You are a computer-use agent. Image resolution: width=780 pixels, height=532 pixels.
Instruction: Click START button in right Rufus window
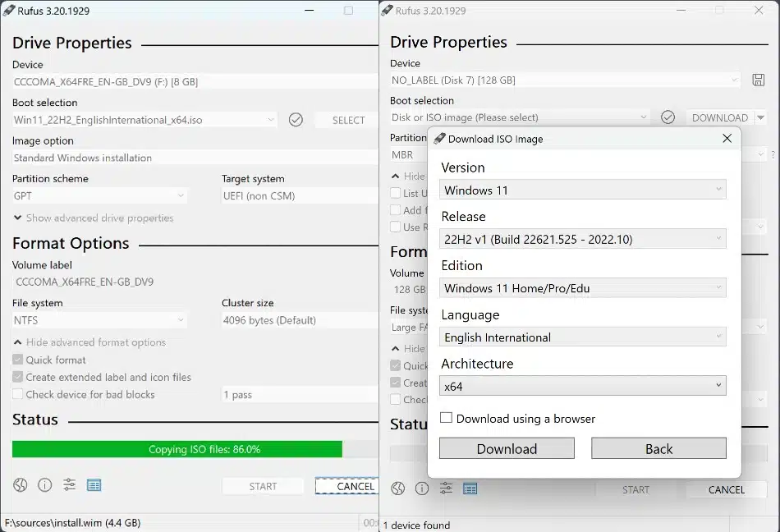pos(635,490)
